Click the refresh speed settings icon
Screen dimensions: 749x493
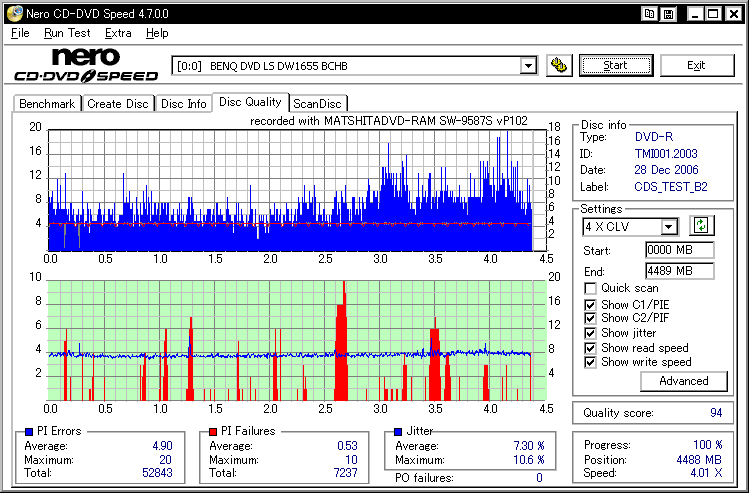[x=701, y=225]
